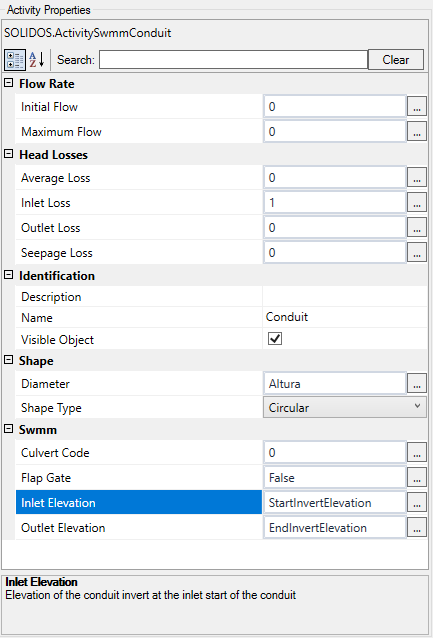Collapse the Swmm category
The image size is (433, 638).
[x=9, y=429]
